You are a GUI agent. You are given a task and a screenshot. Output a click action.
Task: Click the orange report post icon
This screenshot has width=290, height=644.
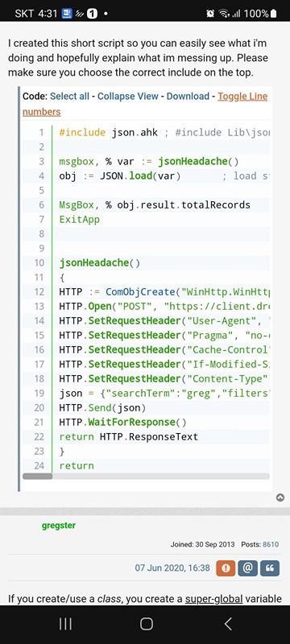coord(226,568)
